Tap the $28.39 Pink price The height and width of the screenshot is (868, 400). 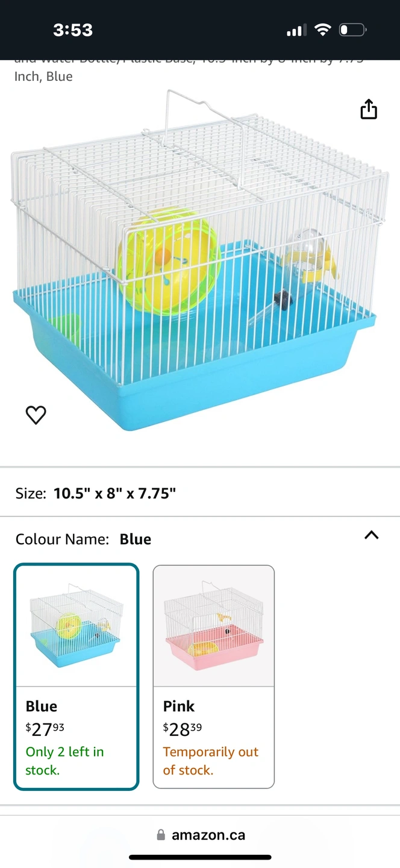183,729
